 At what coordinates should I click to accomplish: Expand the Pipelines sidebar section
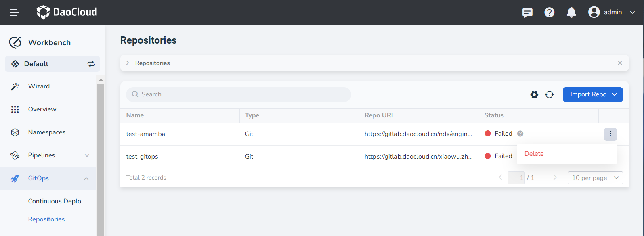click(x=87, y=155)
